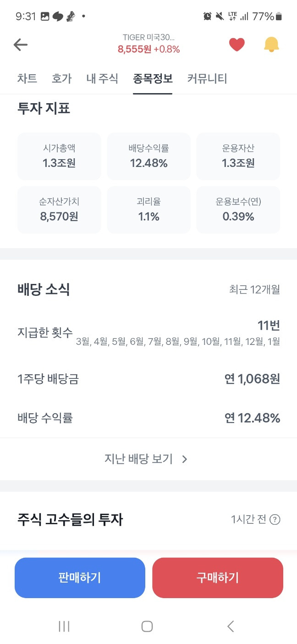This screenshot has width=297, height=644.
Task: Toggle the red heart favorite icon
Action: (237, 44)
